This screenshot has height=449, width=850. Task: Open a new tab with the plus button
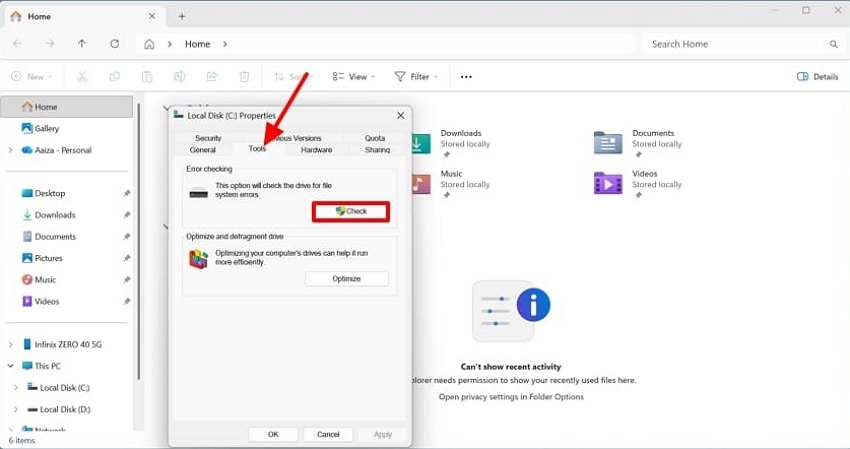tap(182, 17)
